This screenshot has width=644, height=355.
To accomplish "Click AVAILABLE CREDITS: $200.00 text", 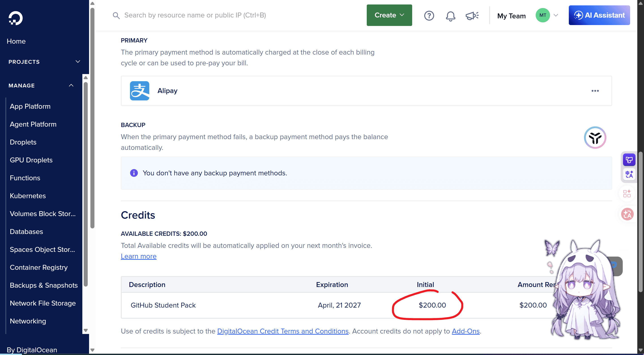I will [164, 234].
